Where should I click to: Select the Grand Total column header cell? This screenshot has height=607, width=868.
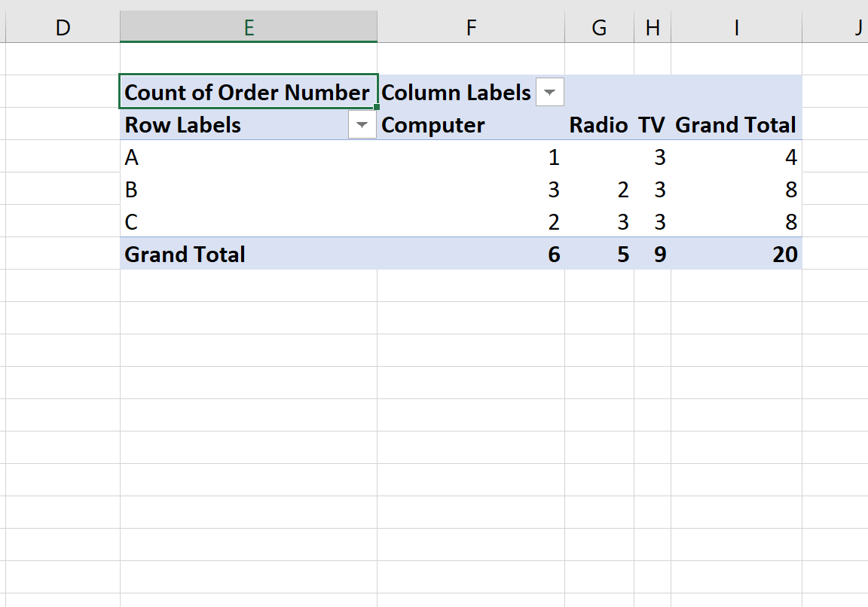(x=736, y=124)
